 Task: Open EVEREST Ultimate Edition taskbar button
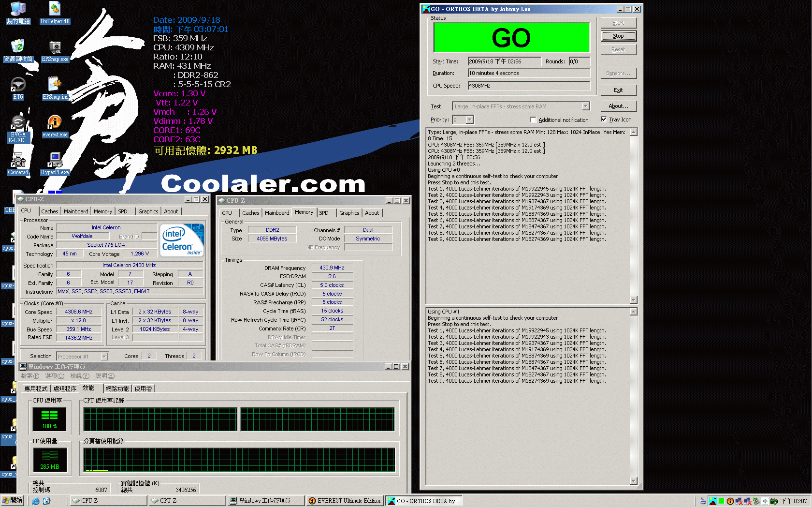345,501
